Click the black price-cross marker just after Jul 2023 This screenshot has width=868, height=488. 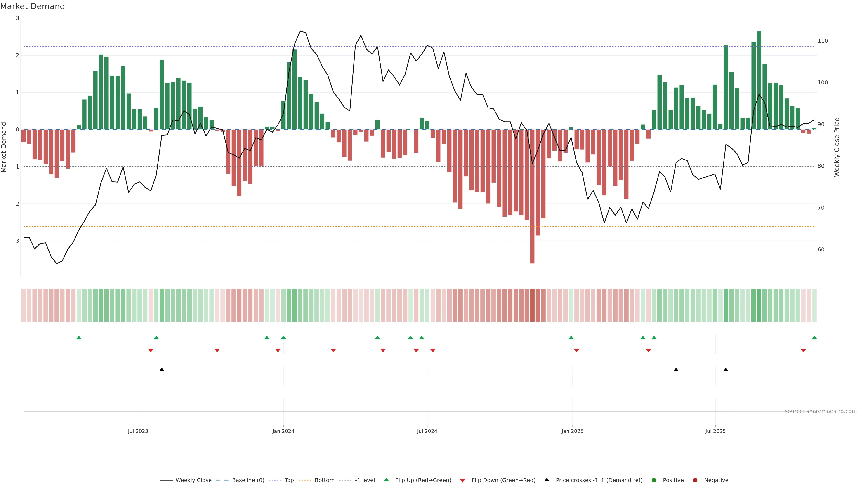click(x=162, y=370)
